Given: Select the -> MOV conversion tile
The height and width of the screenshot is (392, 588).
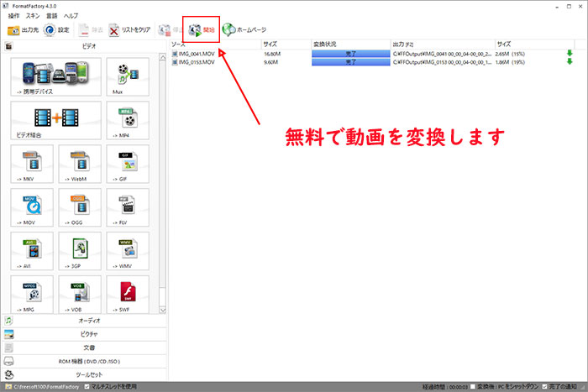Looking at the screenshot, I should point(32,207).
